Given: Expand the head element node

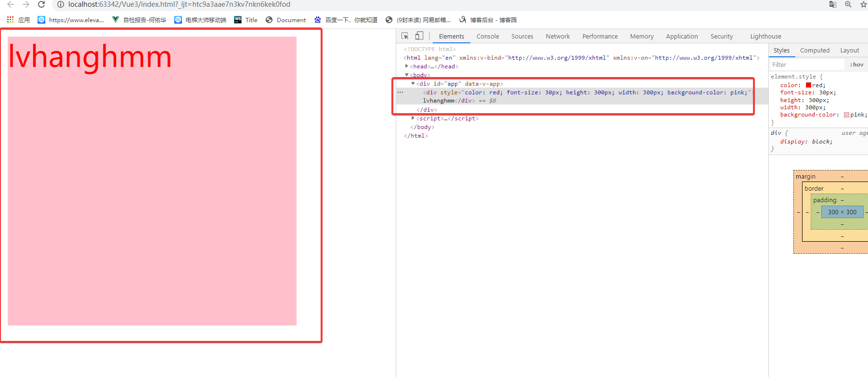Looking at the screenshot, I should pyautogui.click(x=407, y=66).
